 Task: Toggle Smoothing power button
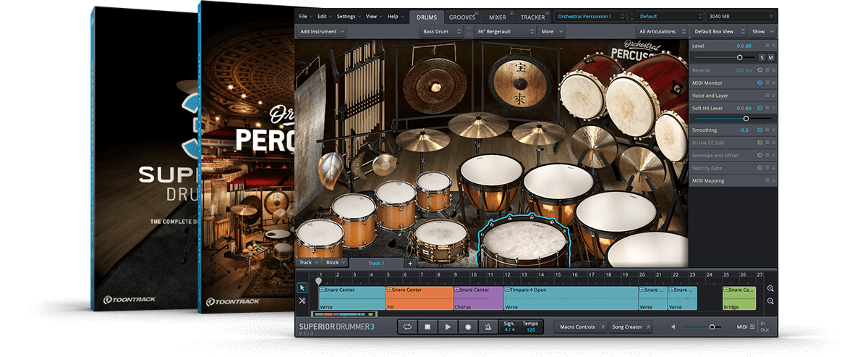point(759,130)
